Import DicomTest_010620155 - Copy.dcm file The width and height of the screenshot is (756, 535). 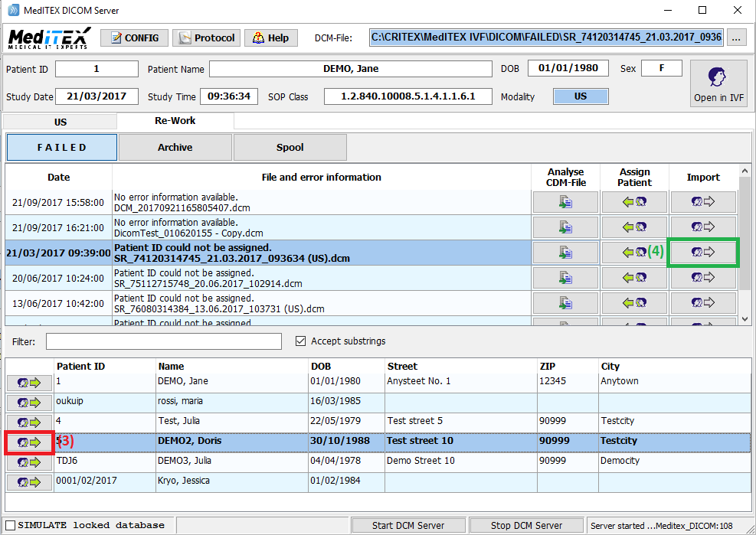pyautogui.click(x=703, y=227)
